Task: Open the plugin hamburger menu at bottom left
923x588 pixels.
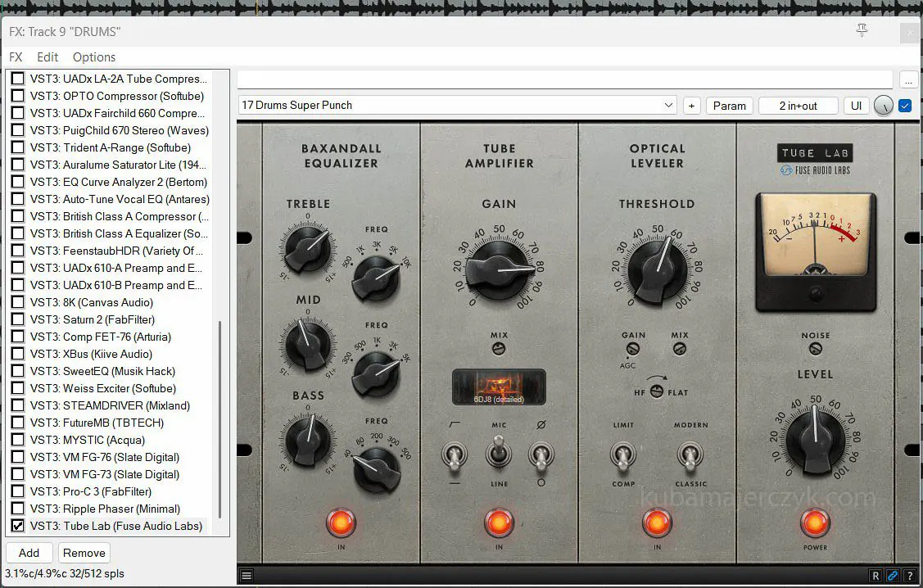Action: tap(247, 576)
